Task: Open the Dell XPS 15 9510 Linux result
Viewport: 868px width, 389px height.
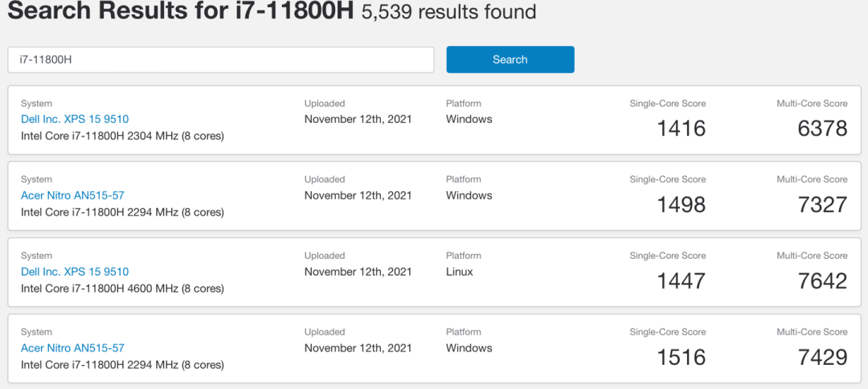Action: [75, 272]
